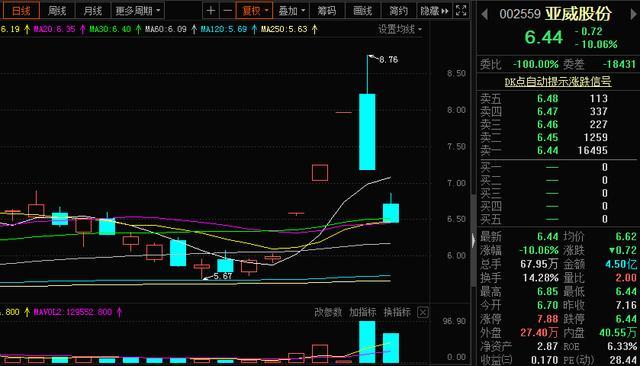
Task: Open the 设置均线 dropdown
Action: [x=400, y=29]
